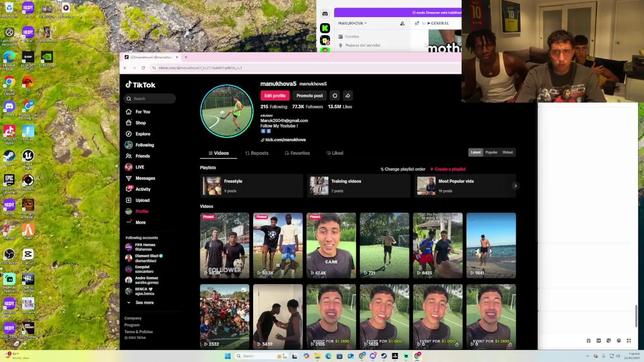This screenshot has width=644, height=362.
Task: Open a new browser tab
Action: pos(186,57)
